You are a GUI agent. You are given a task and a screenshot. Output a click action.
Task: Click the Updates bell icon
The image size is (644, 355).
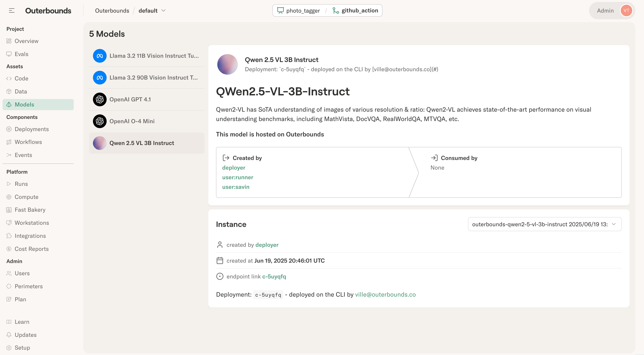click(9, 335)
